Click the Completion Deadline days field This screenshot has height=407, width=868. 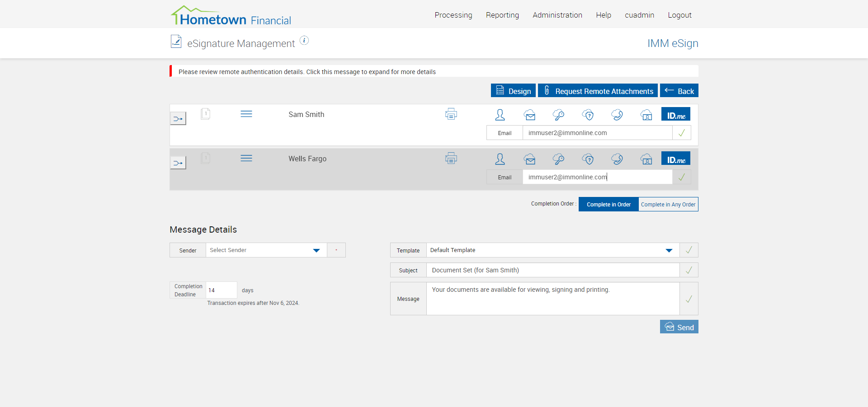pyautogui.click(x=221, y=290)
